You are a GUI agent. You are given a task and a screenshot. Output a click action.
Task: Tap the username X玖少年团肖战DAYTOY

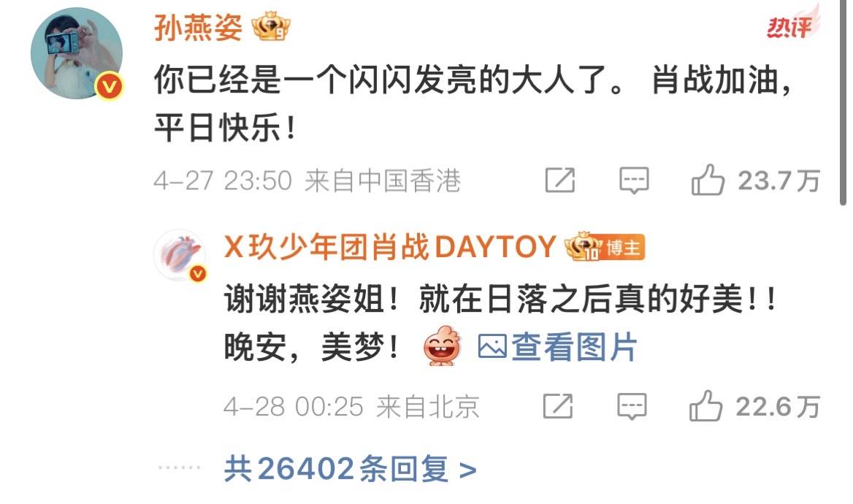tap(389, 247)
